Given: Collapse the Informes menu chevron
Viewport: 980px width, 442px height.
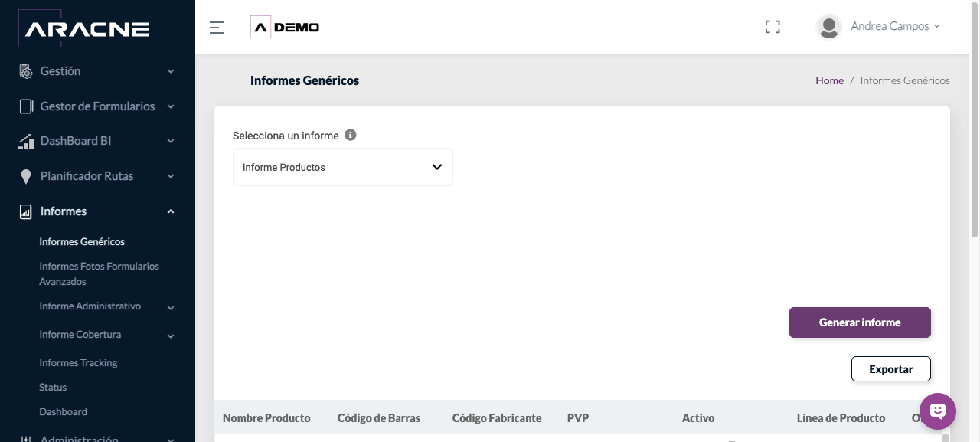Looking at the screenshot, I should [171, 211].
